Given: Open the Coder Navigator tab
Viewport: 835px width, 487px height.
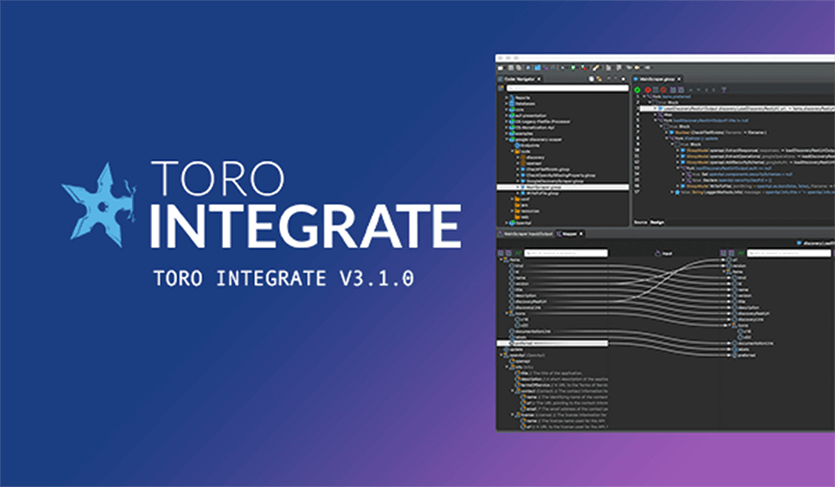Looking at the screenshot, I should click(519, 79).
